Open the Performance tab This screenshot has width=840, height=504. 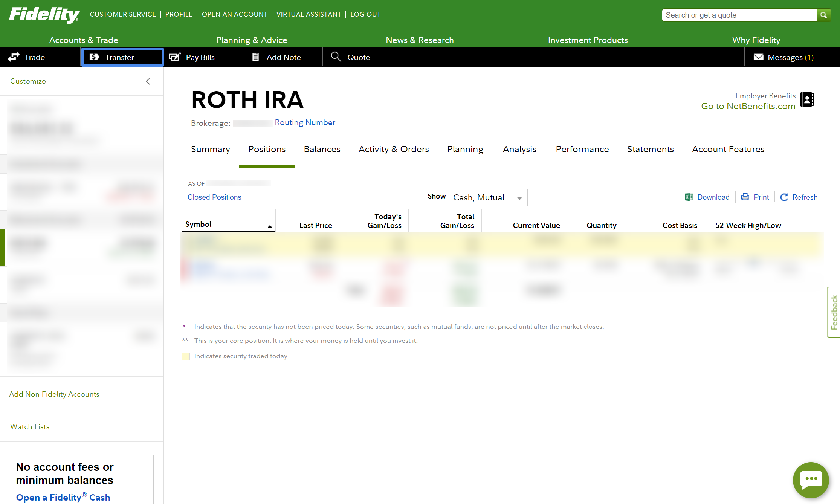(582, 149)
